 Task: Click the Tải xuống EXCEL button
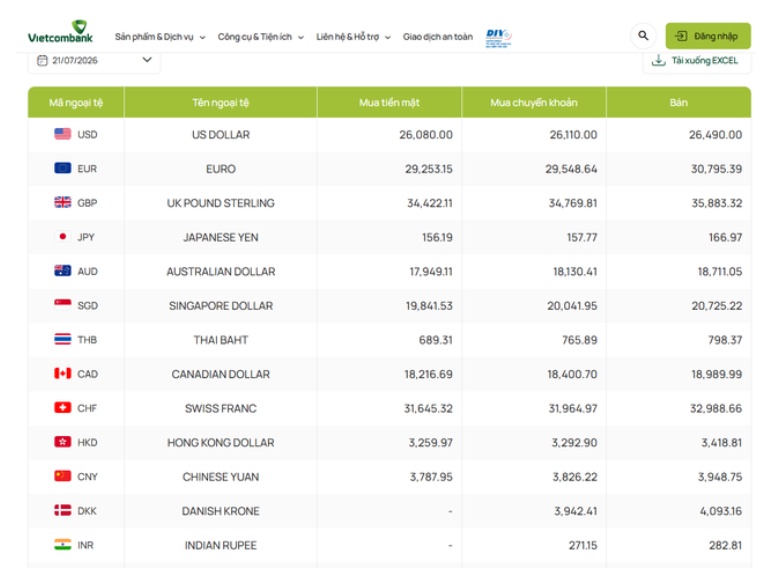696,61
